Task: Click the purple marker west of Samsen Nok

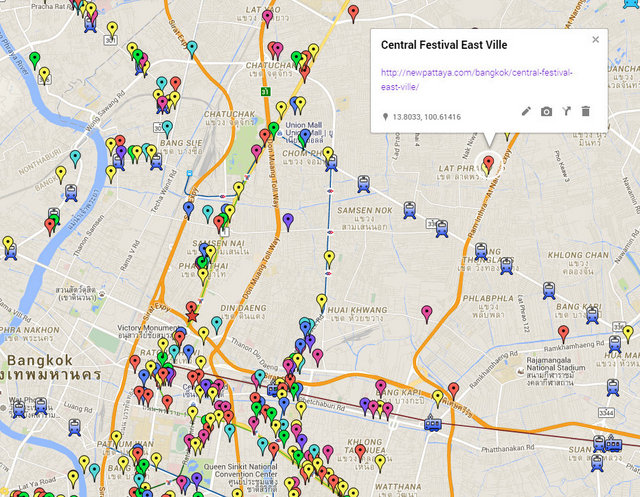Action: click(x=288, y=221)
